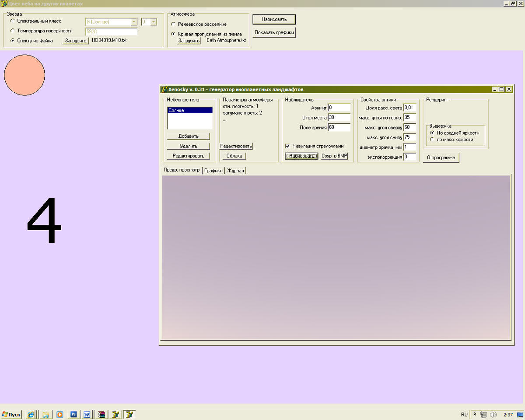Click the show desktop icon next to the clock

point(521,414)
